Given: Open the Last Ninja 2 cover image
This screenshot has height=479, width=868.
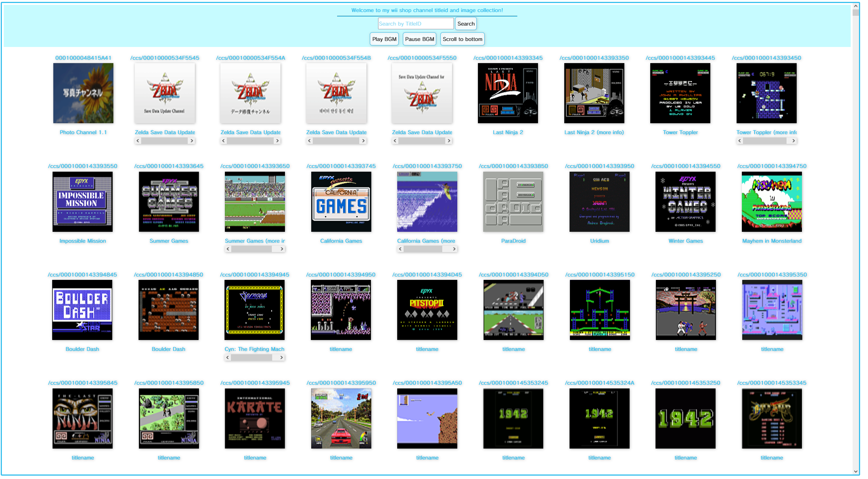Looking at the screenshot, I should click(x=508, y=93).
